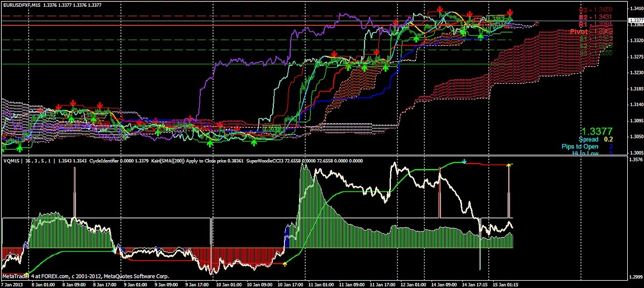Screen dimensions: 644x288
Task: Select the red Pivot level label
Action: coord(590,32)
